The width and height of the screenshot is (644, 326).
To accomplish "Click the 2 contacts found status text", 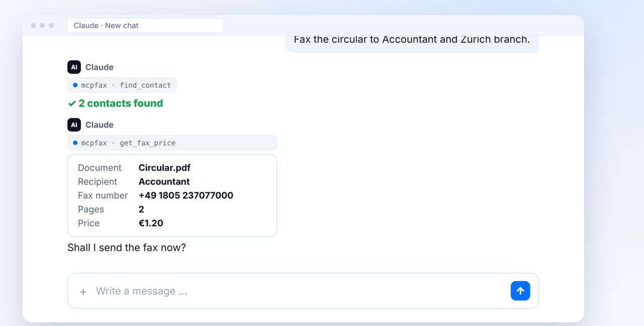I will (x=121, y=103).
